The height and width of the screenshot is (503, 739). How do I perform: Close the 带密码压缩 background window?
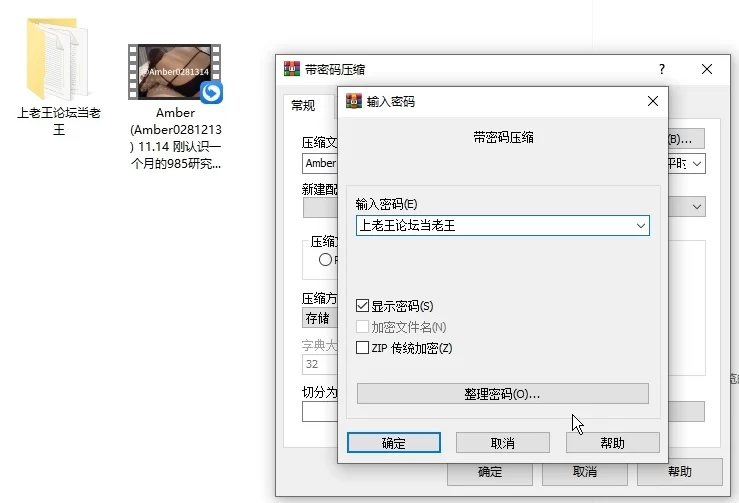point(707,69)
